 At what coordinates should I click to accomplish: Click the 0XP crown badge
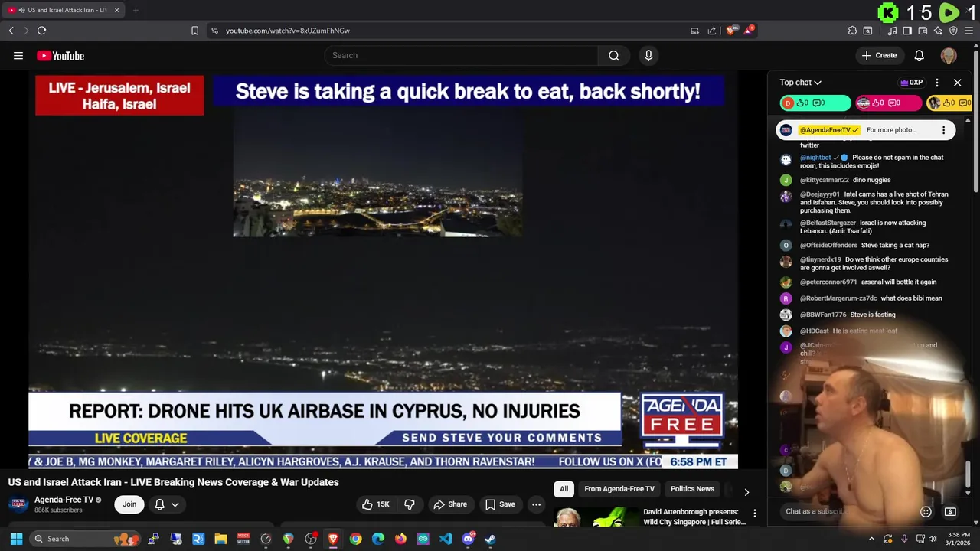point(911,83)
